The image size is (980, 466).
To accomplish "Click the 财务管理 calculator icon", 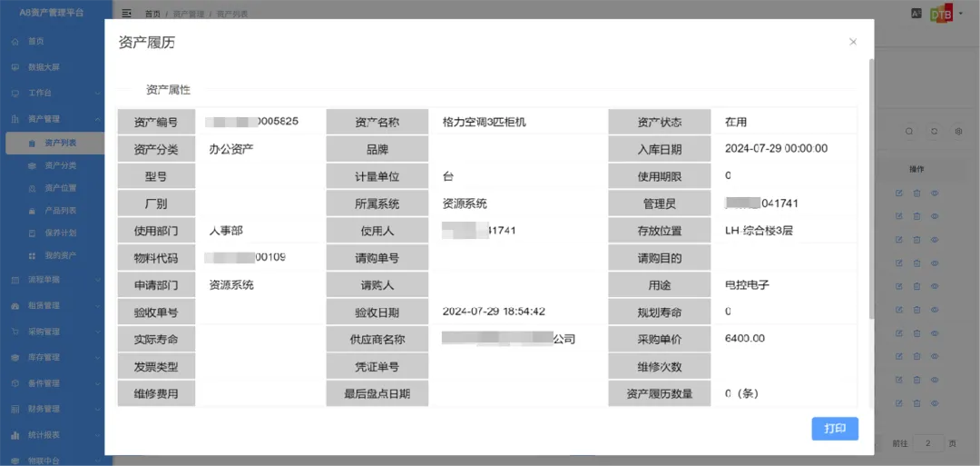I will pyautogui.click(x=15, y=410).
